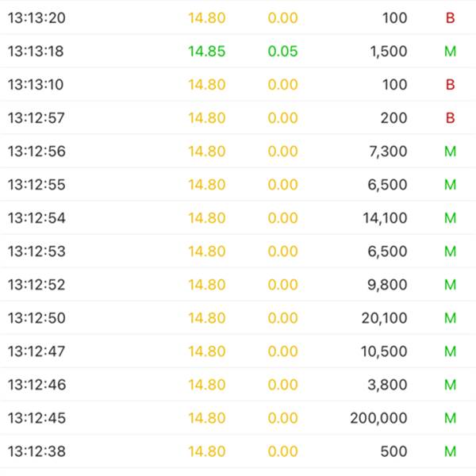476x476 pixels.
Task: Click the red B in 13:13:10 row
Action: 450,84
